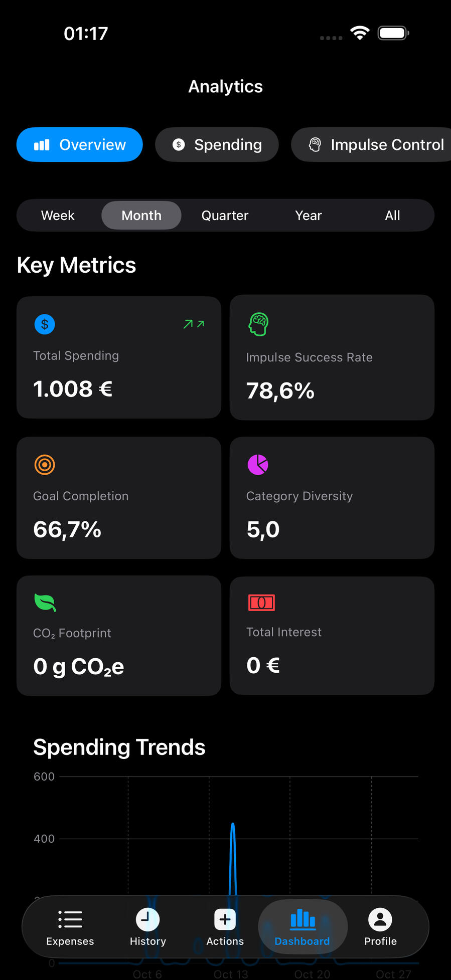Screen dimensions: 451x980
Task: Tap the red banknote Total Interest icon
Action: (x=261, y=603)
